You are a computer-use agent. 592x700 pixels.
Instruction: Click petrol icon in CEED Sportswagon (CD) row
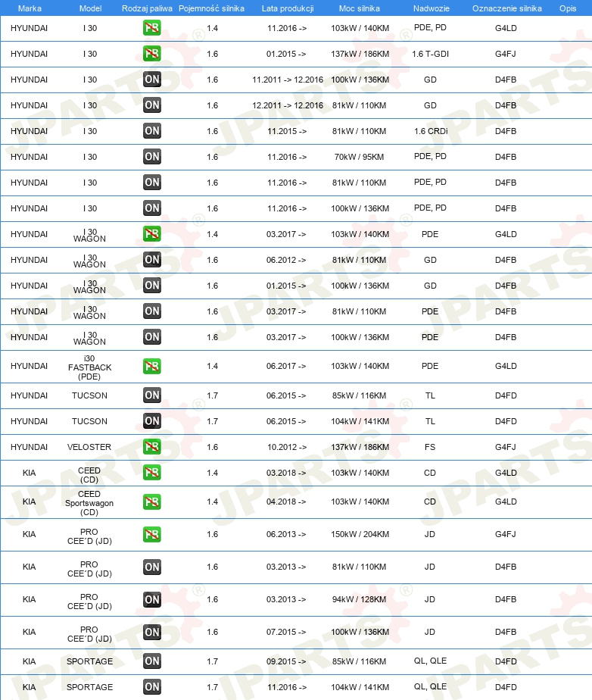[x=151, y=502]
